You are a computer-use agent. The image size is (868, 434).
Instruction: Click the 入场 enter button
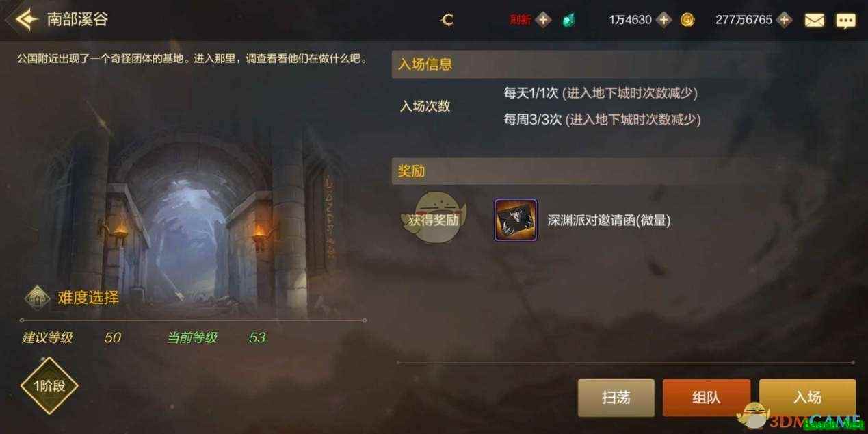coord(807,398)
